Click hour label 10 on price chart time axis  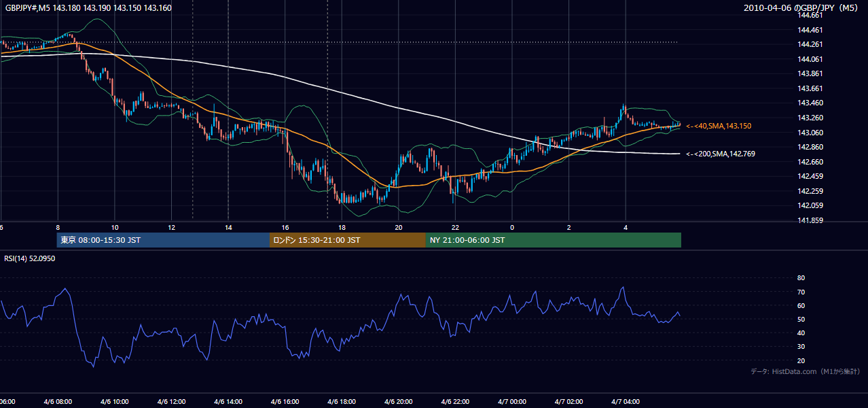click(x=115, y=228)
